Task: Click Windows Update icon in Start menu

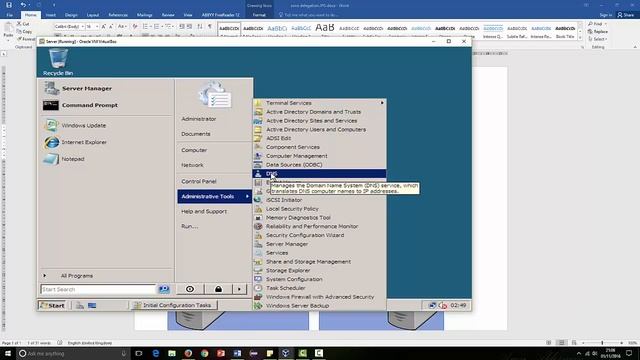Action: 51,125
